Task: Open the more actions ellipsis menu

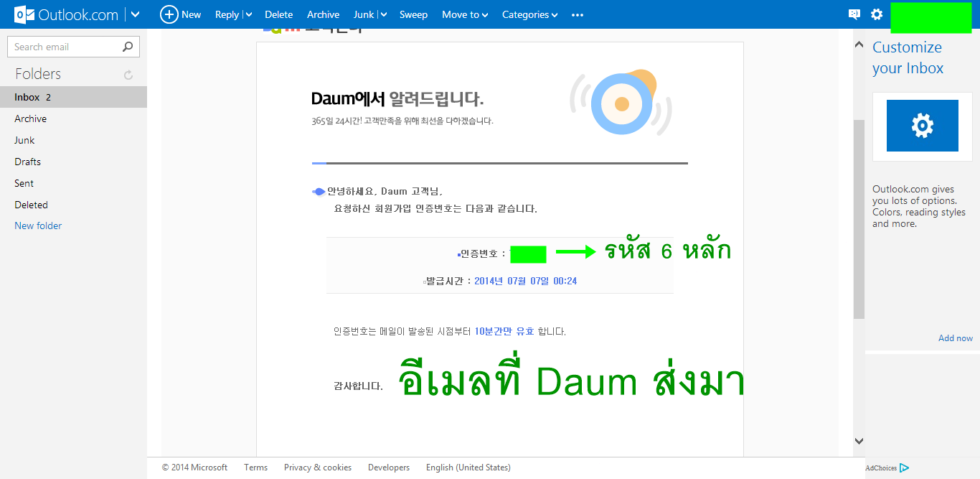Action: click(578, 14)
